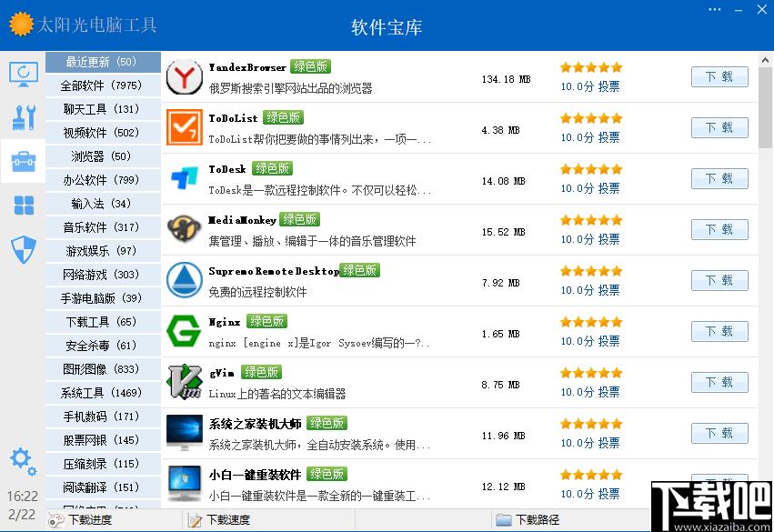Select the 音乐软件 (317) category

(x=103, y=227)
